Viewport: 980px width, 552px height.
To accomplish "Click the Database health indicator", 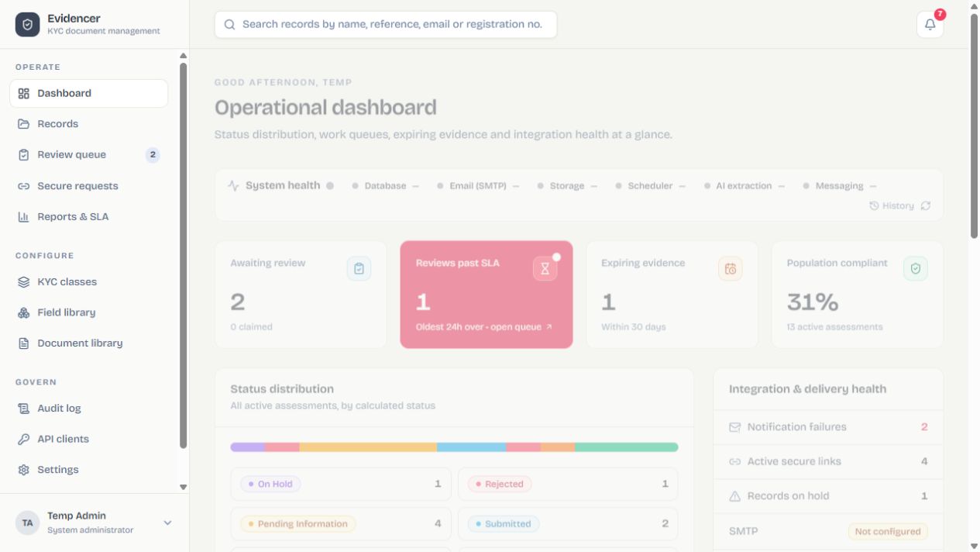I will click(385, 186).
